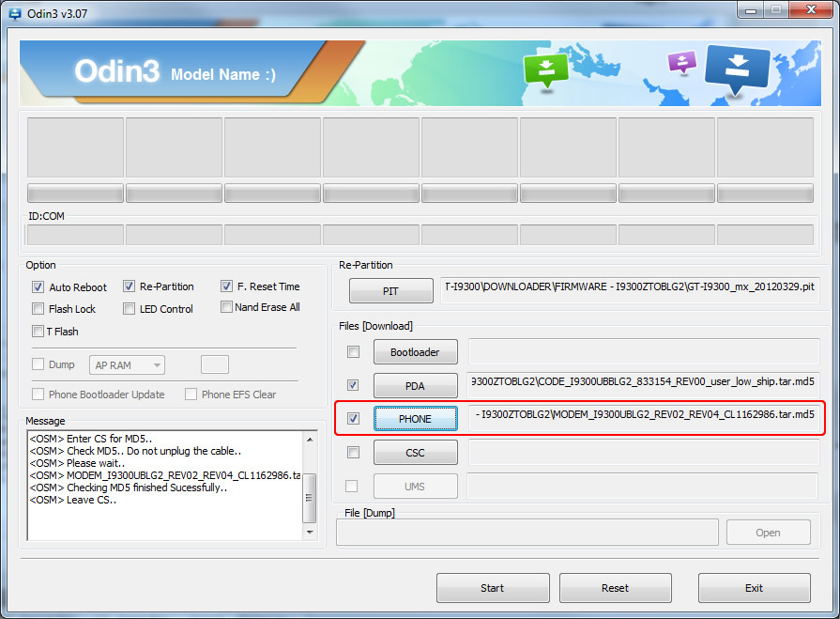Enable the LED Control checkbox
The width and height of the screenshot is (840, 619).
[x=129, y=309]
